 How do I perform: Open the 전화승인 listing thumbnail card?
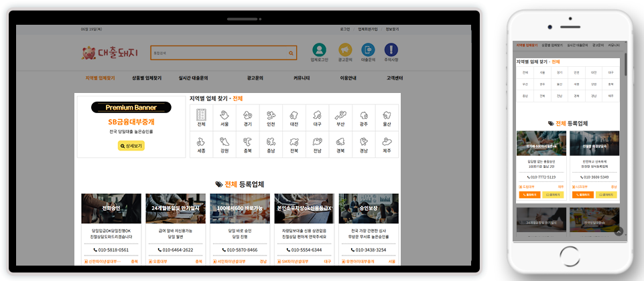coord(111,209)
